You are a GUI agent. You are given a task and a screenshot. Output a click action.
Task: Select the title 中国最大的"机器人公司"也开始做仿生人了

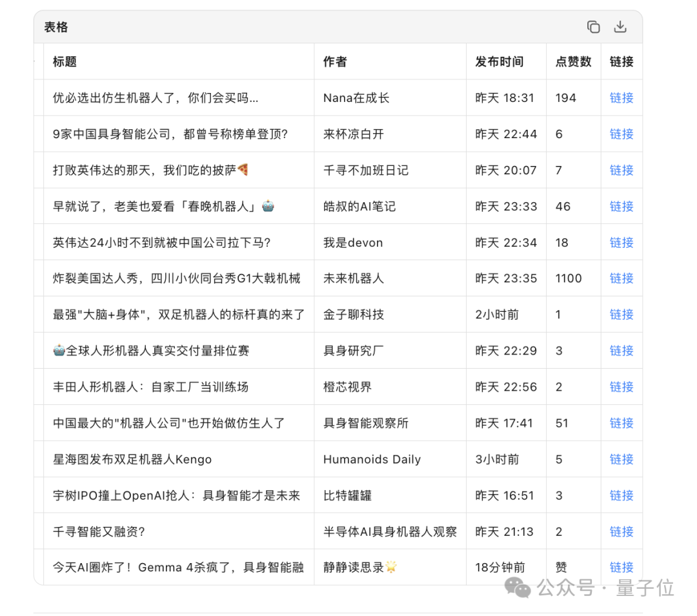click(x=169, y=423)
